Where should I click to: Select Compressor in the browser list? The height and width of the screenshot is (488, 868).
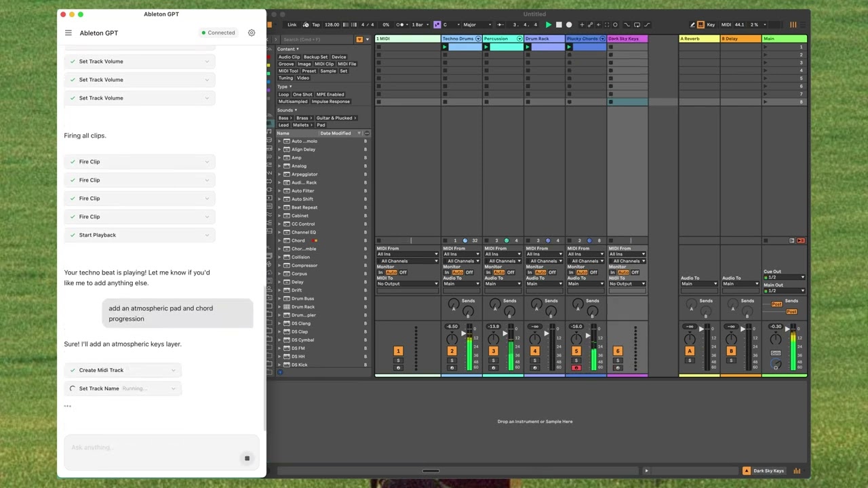[x=304, y=266]
